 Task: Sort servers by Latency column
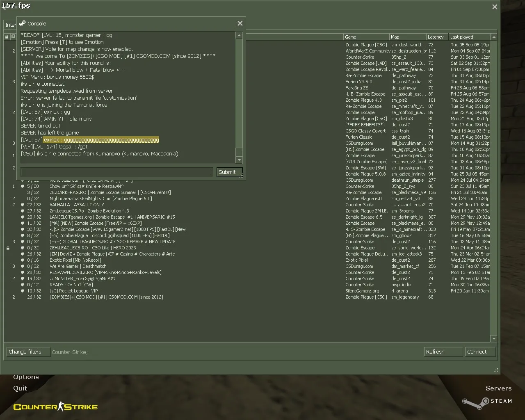coord(437,37)
